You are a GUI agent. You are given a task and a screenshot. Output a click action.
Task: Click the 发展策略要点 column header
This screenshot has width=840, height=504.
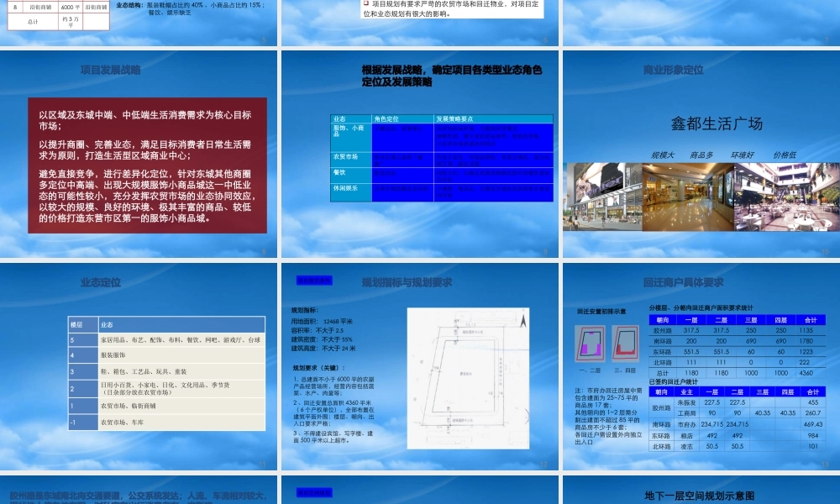(x=493, y=119)
